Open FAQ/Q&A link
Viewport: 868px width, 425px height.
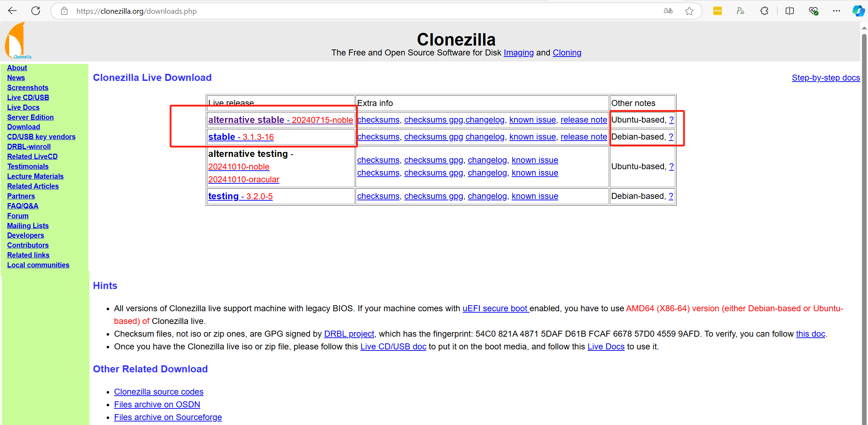tap(23, 206)
